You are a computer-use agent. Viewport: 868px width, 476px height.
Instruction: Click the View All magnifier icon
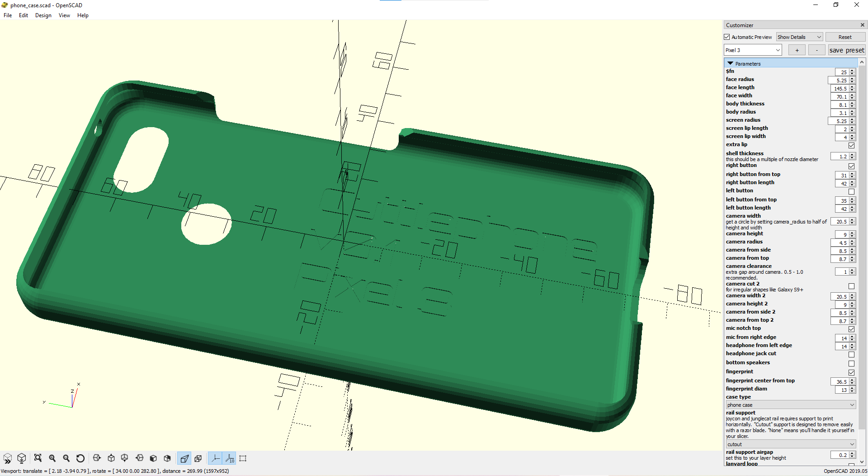tap(38, 458)
